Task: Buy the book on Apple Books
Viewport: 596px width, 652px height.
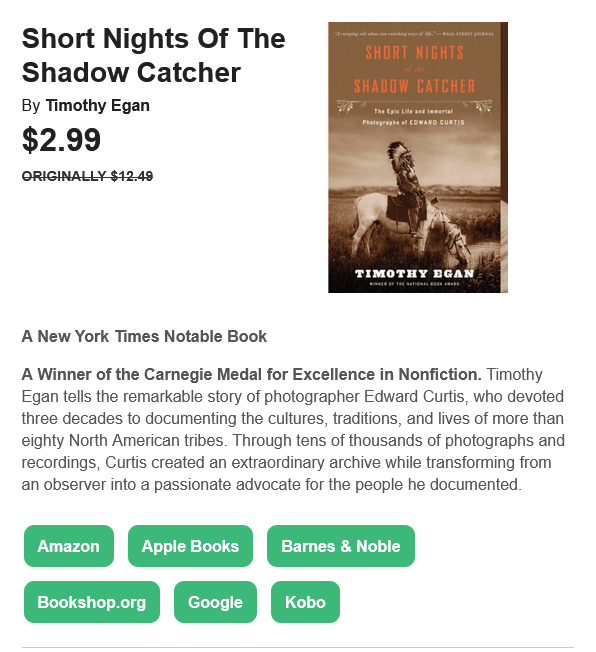Action: (190, 546)
